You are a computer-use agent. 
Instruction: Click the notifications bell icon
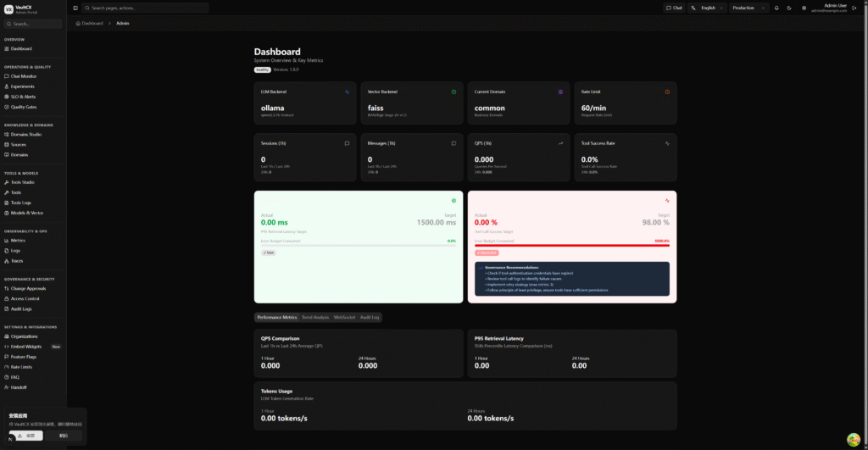[776, 8]
